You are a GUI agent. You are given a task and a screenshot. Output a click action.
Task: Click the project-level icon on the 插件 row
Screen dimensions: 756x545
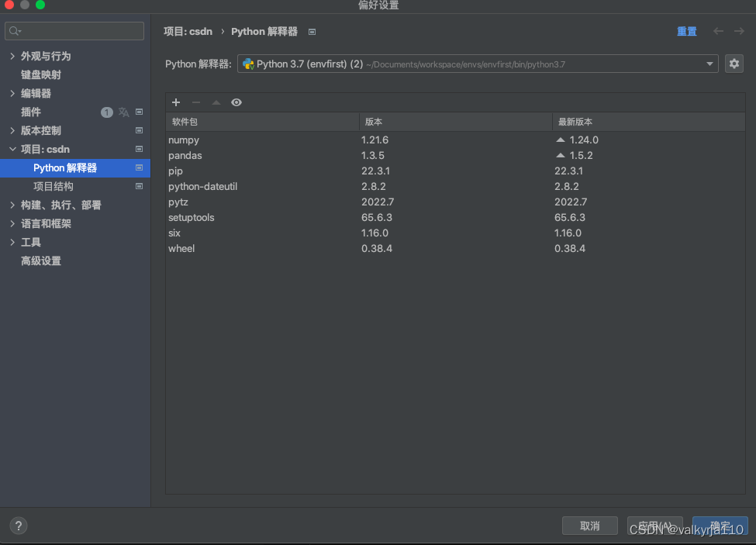pos(140,112)
